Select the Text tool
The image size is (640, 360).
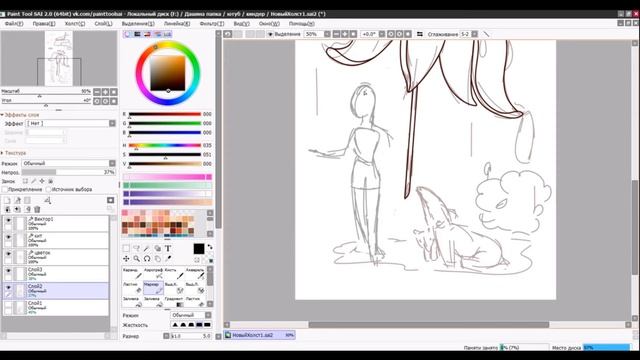click(x=168, y=248)
